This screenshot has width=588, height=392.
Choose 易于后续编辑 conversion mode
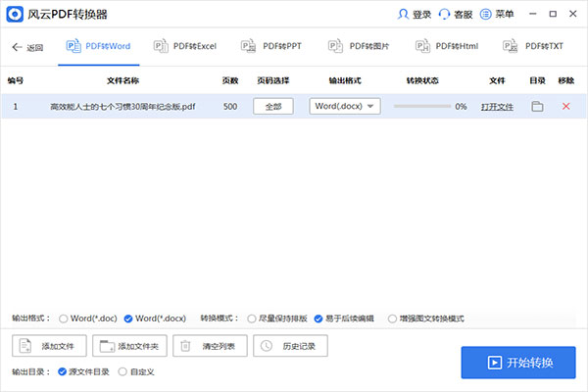[x=318, y=318]
